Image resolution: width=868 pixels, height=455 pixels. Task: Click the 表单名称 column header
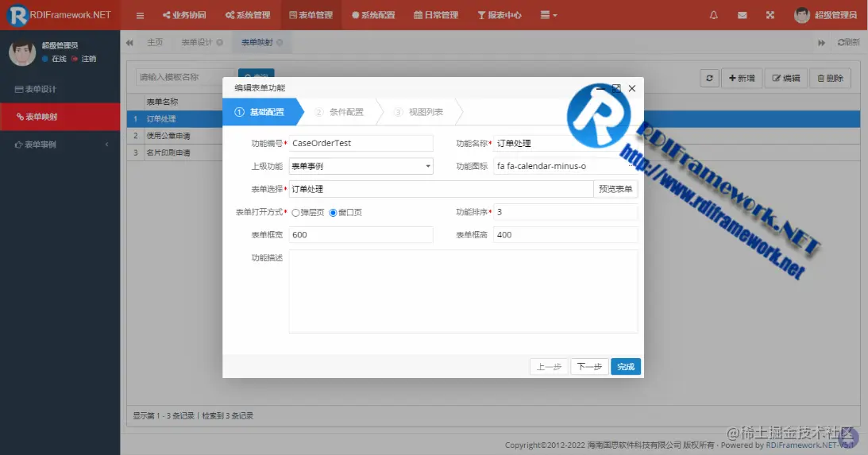[162, 102]
